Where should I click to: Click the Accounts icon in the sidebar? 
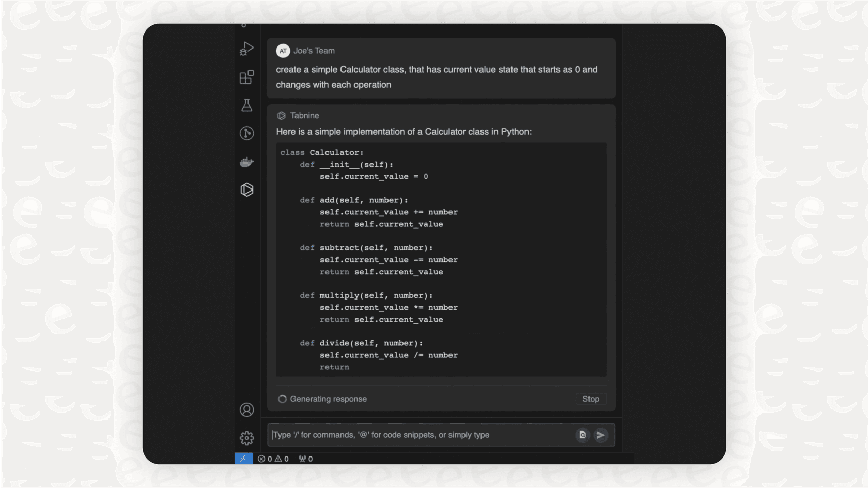pyautogui.click(x=246, y=410)
